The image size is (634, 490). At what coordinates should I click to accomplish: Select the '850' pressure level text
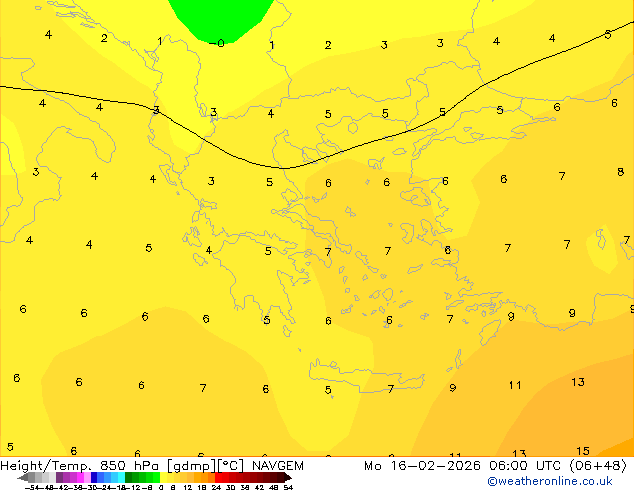(x=112, y=466)
